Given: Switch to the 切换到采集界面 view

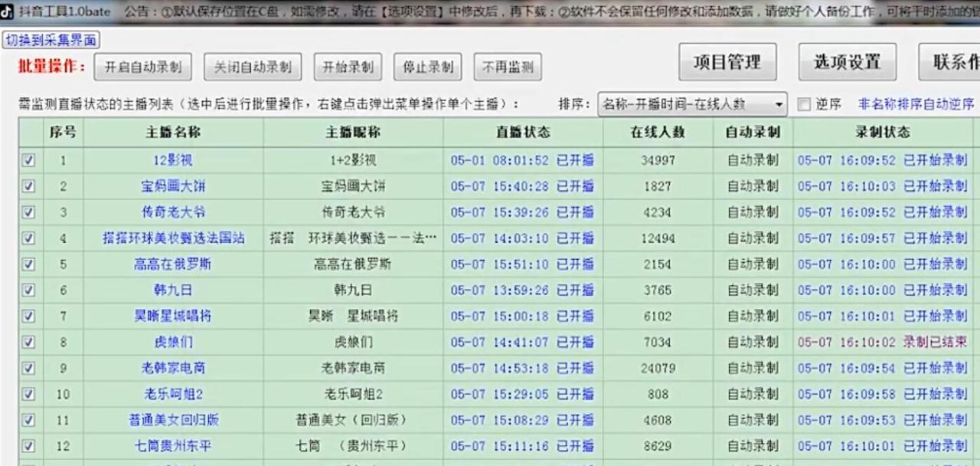Looking at the screenshot, I should tap(51, 41).
